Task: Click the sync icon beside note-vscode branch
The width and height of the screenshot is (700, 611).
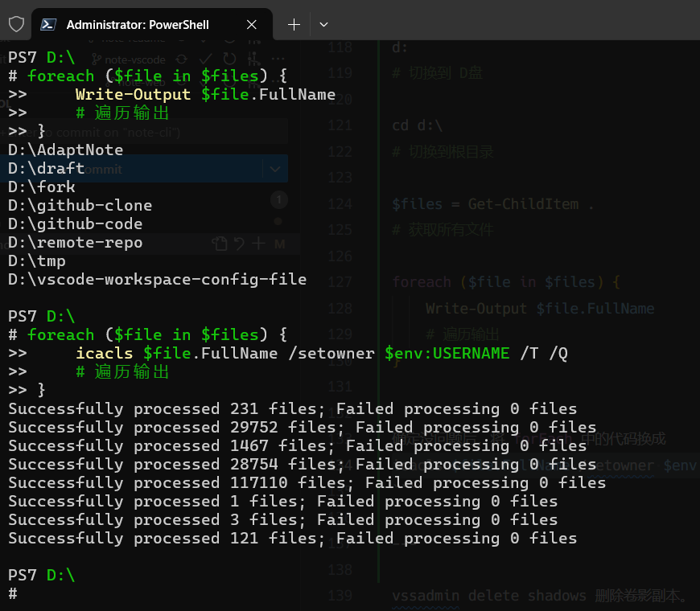Action: (182, 59)
